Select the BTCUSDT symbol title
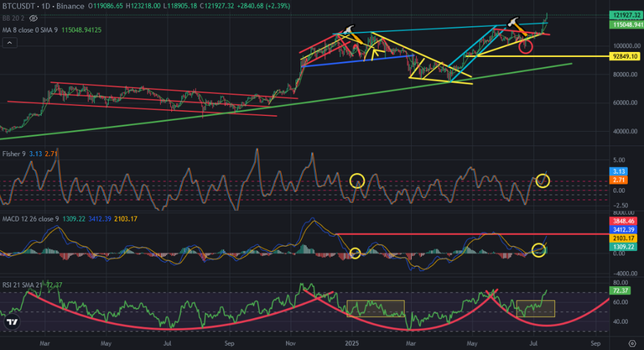The width and height of the screenshot is (644, 350). coord(18,6)
